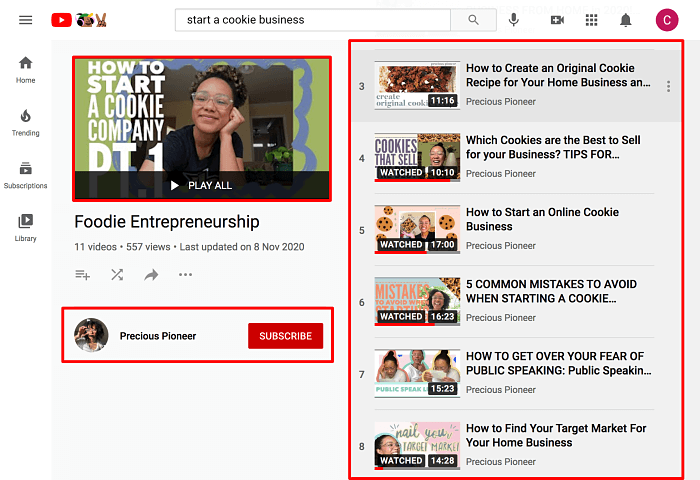Play all videos in the playlist

[x=202, y=185]
